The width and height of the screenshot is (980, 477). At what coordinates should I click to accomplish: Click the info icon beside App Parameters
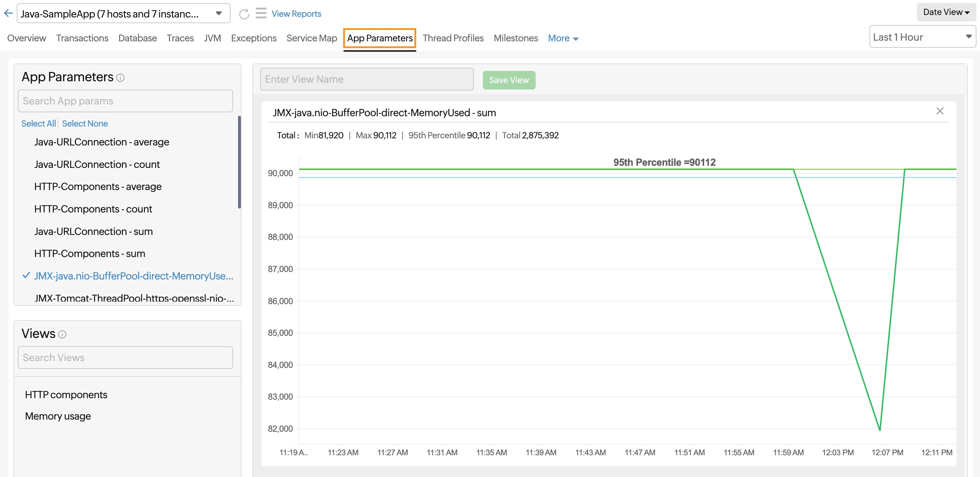(120, 78)
